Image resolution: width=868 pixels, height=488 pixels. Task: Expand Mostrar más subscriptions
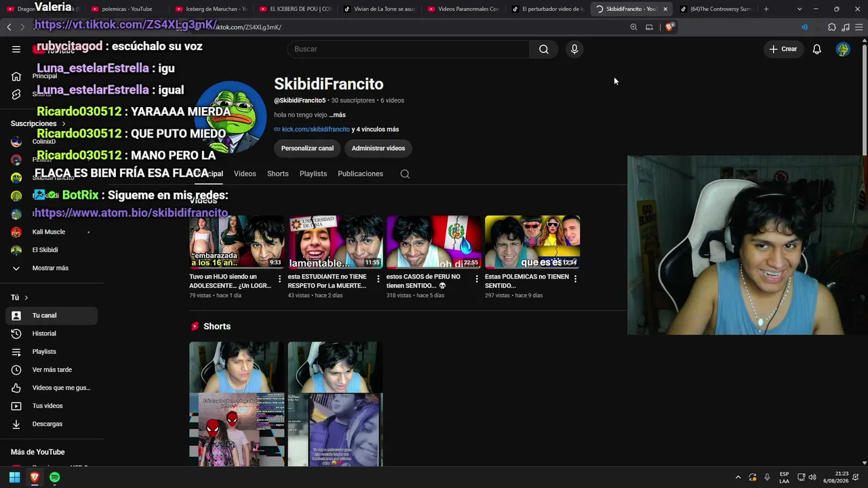pyautogui.click(x=49, y=268)
